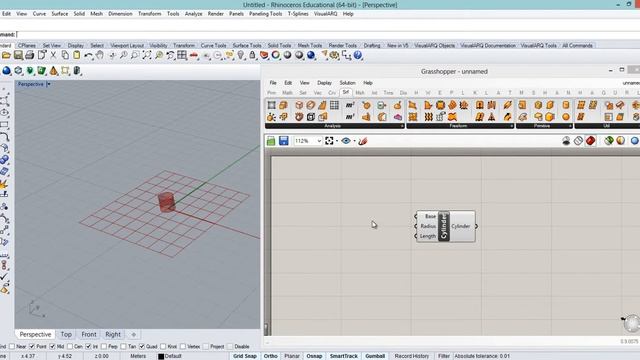Select the Pan hand tool
The image size is (640, 360).
coord(100,55)
